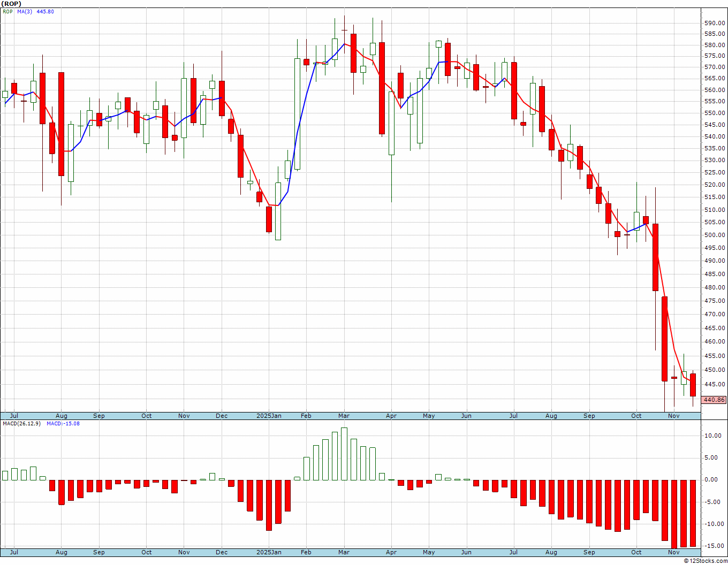Screen dimensions: 728x565
Task: Click the tallest green MACD histogram bar
Action: point(344,454)
